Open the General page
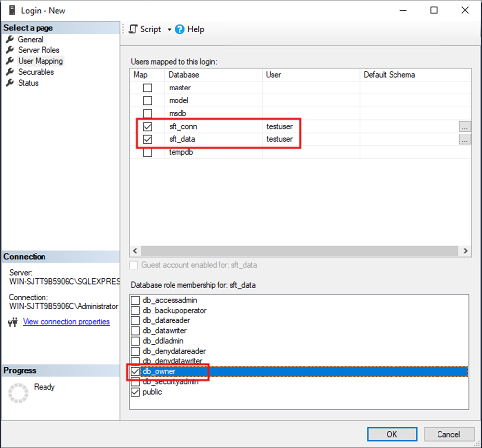482x448 pixels. 30,40
